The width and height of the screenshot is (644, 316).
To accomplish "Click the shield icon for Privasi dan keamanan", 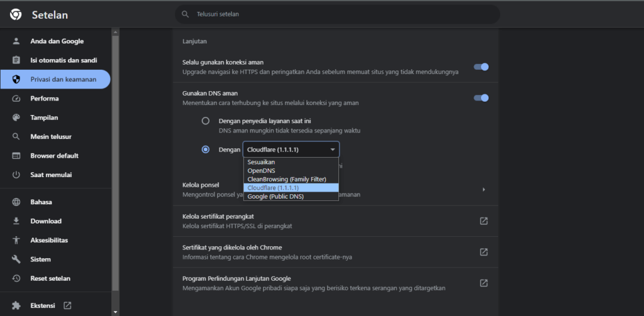I will point(16,79).
